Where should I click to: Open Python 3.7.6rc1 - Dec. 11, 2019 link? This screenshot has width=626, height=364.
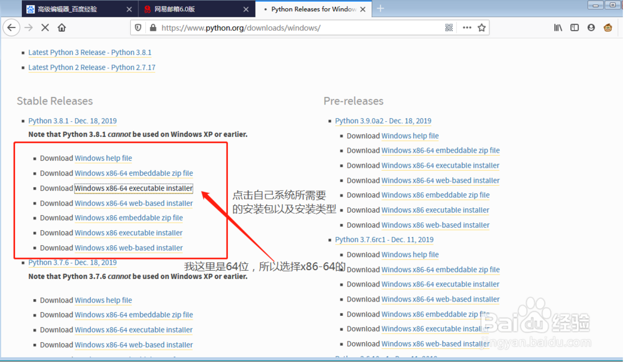coord(384,240)
